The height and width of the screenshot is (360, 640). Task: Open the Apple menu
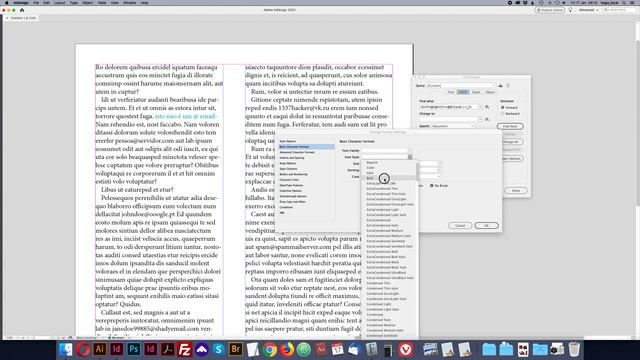7,2
